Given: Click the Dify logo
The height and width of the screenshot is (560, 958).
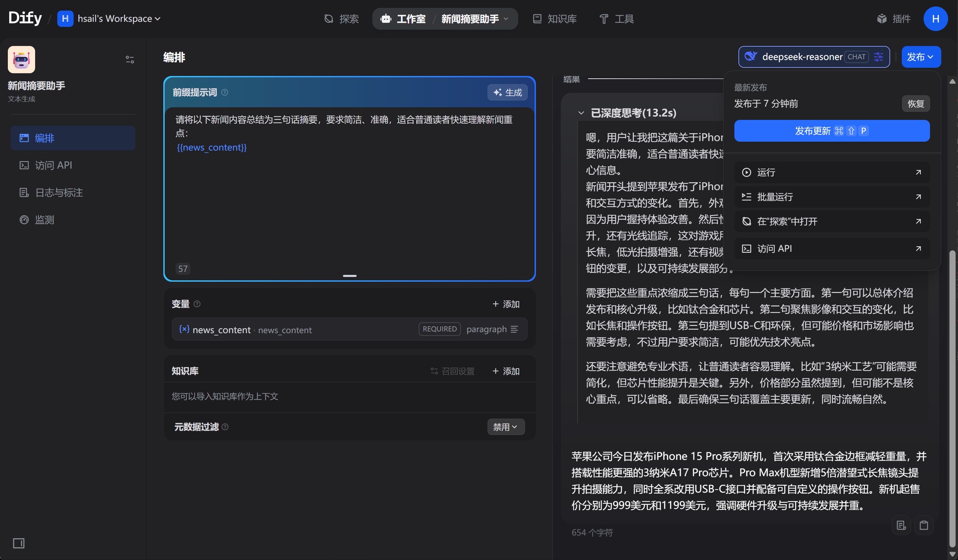Looking at the screenshot, I should (25, 18).
